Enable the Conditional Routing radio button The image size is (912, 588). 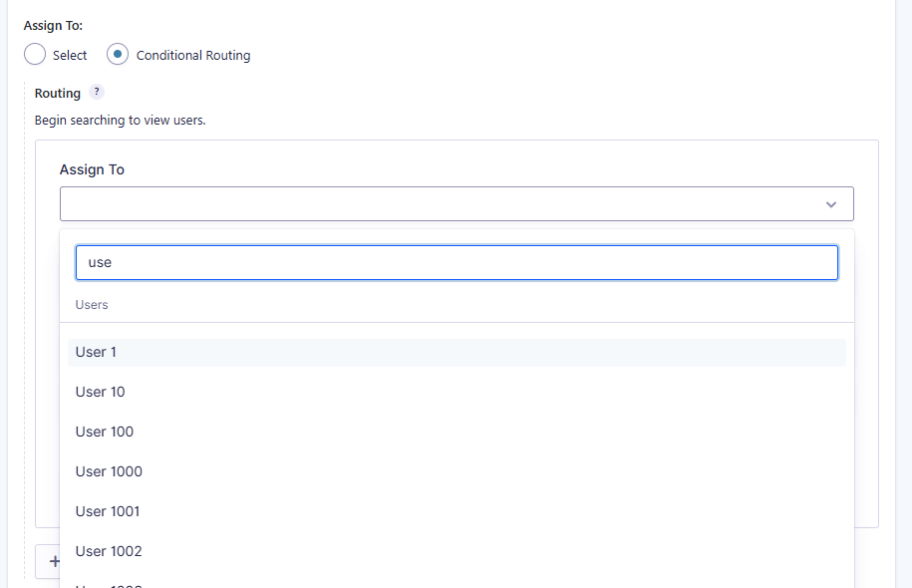pos(118,55)
